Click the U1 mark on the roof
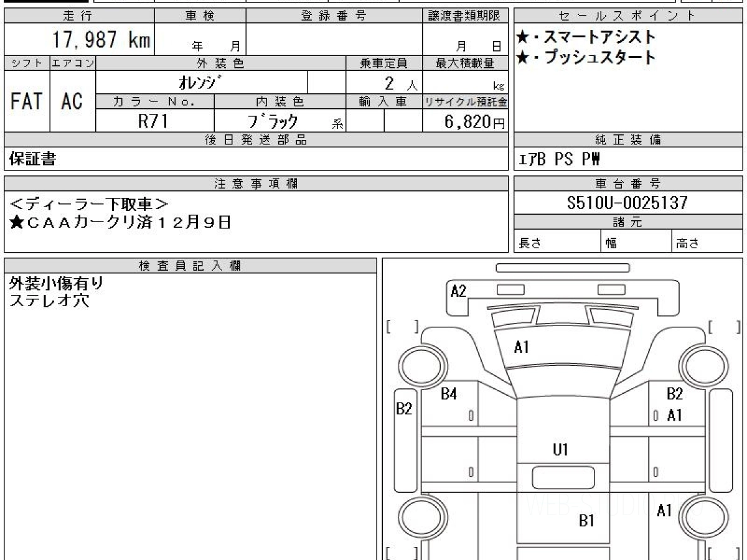This screenshot has height=560, width=747. coord(560,449)
